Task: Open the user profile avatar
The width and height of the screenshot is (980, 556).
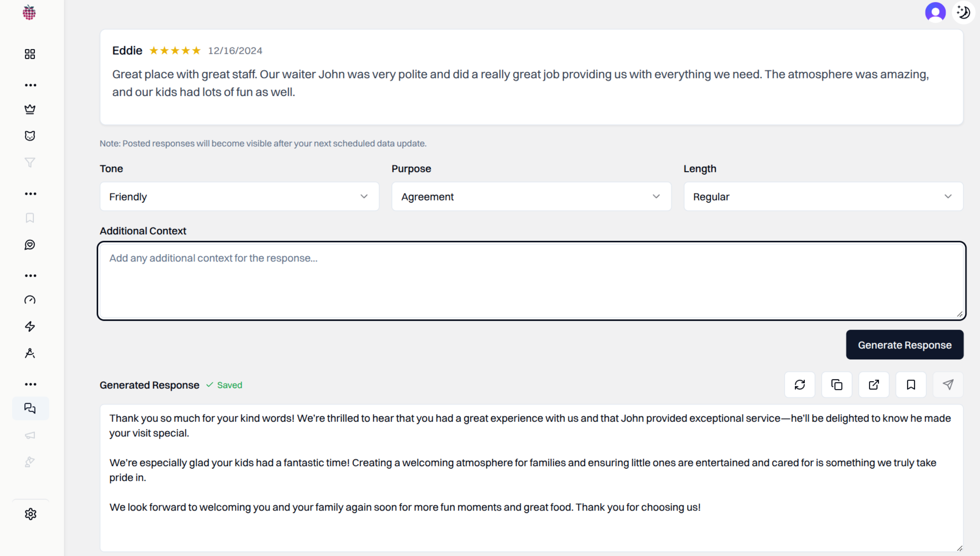Action: [x=935, y=13]
